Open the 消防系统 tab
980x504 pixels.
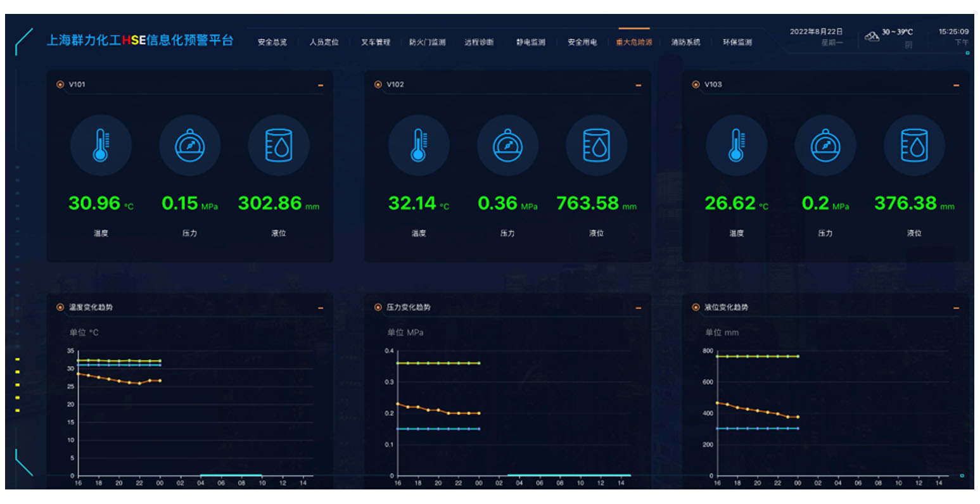[685, 42]
